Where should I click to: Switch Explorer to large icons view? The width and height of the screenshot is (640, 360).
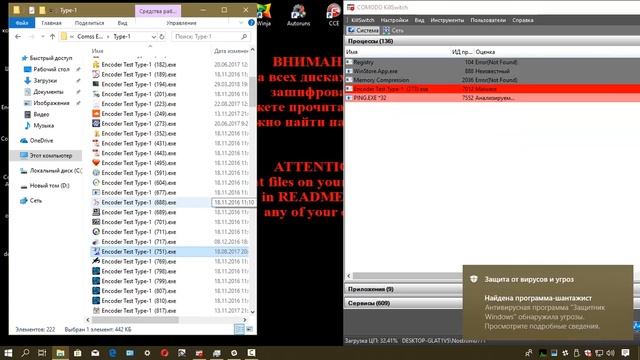tap(249, 329)
